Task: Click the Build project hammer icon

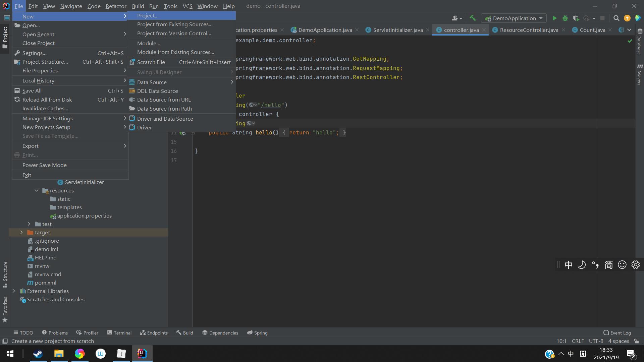Action: pos(473,18)
